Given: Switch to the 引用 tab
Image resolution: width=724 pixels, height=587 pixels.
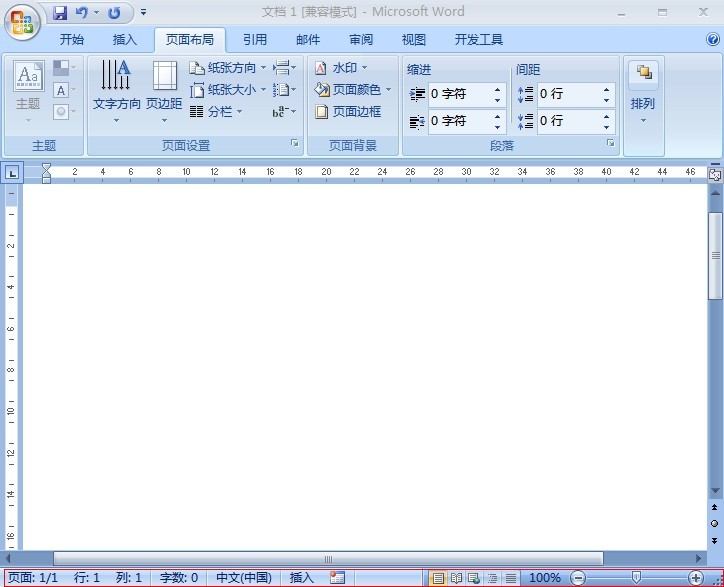Looking at the screenshot, I should [255, 40].
